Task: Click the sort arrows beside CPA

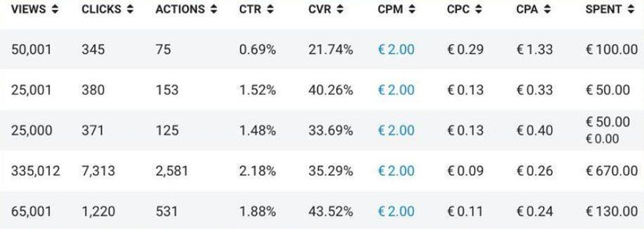Action: click(547, 9)
